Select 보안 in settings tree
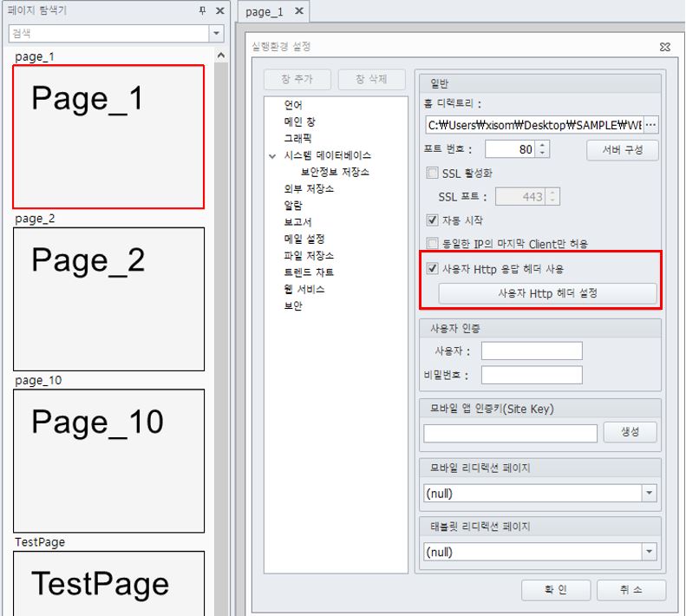This screenshot has height=616, width=686. tap(293, 306)
